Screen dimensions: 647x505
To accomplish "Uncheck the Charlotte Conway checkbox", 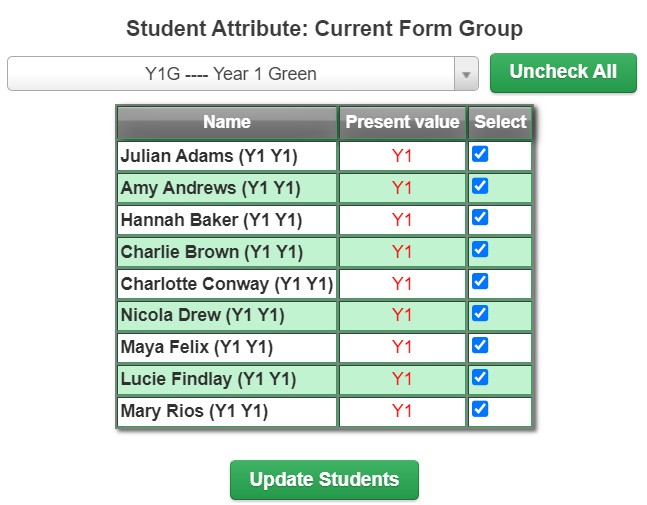I will pos(480,281).
